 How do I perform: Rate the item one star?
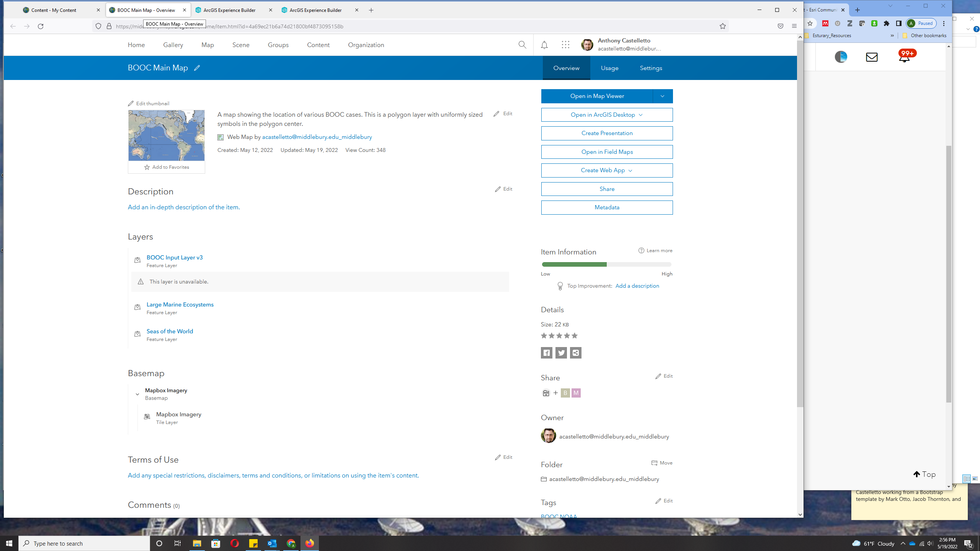pos(544,336)
